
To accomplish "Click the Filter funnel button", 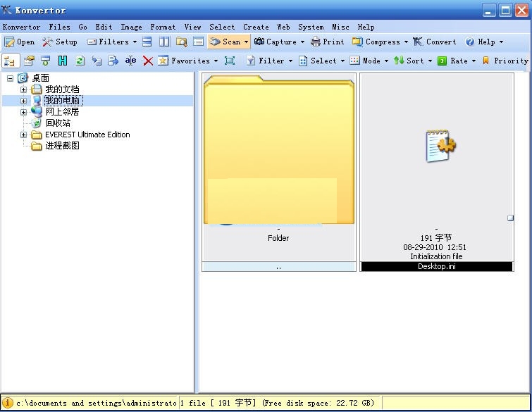I will [266, 61].
